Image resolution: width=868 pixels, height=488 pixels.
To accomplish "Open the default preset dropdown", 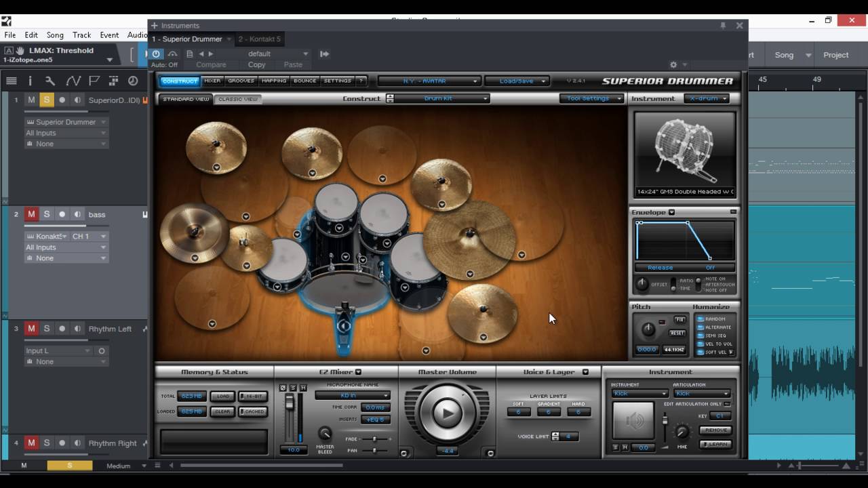I will click(277, 54).
